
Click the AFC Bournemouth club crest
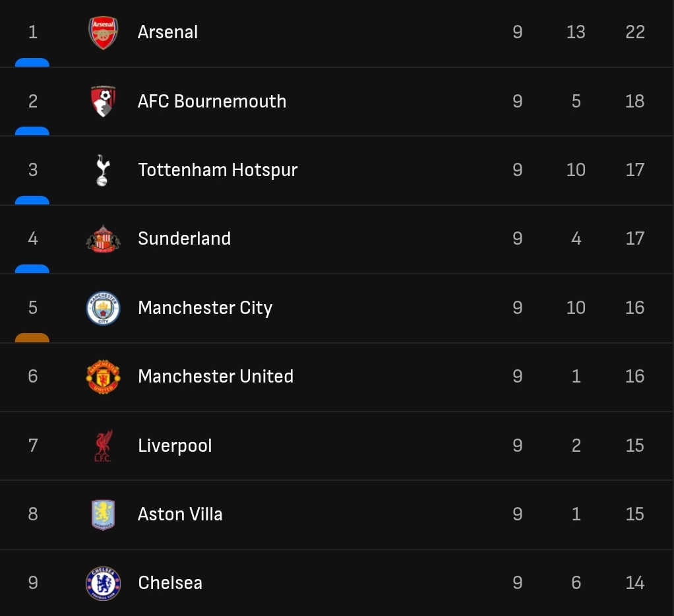pyautogui.click(x=103, y=102)
